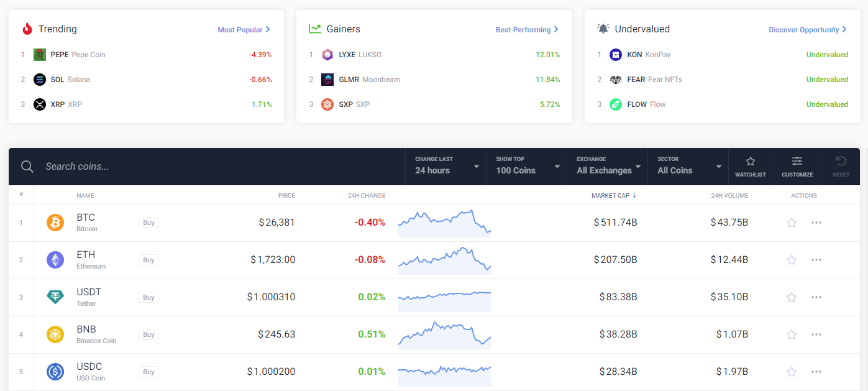Open the more actions menu for BTC
This screenshot has width=868, height=391.
click(816, 223)
